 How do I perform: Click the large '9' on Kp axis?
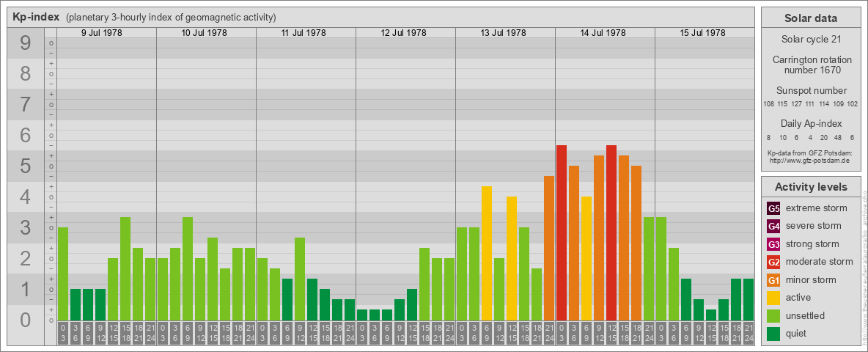26,43
